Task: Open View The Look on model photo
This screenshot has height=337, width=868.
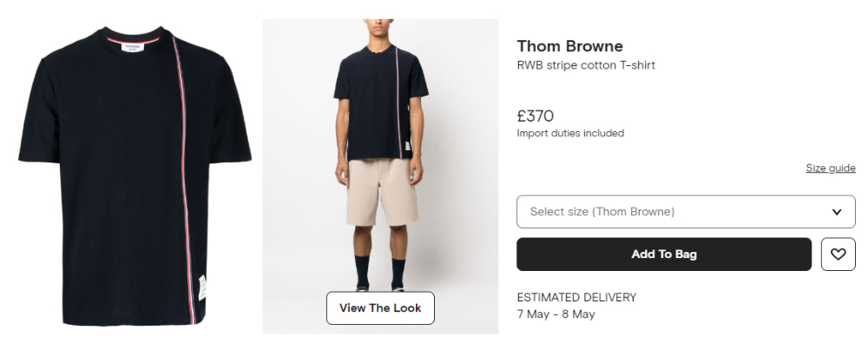Action: (x=380, y=308)
